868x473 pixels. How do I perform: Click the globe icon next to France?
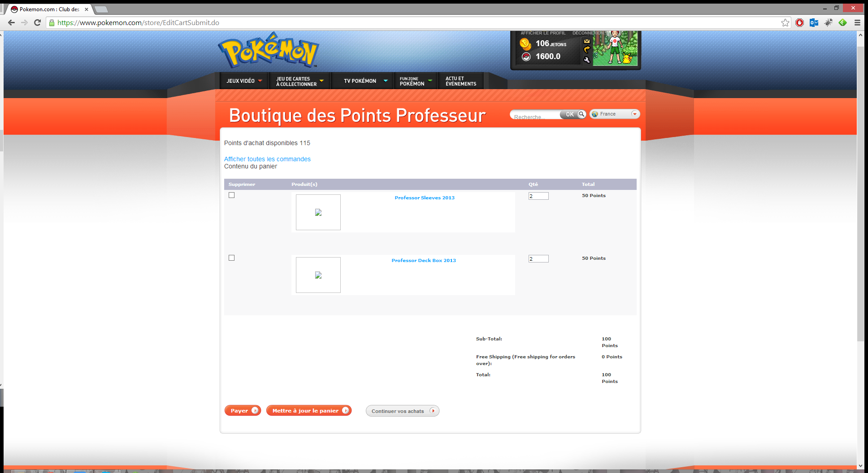point(595,114)
